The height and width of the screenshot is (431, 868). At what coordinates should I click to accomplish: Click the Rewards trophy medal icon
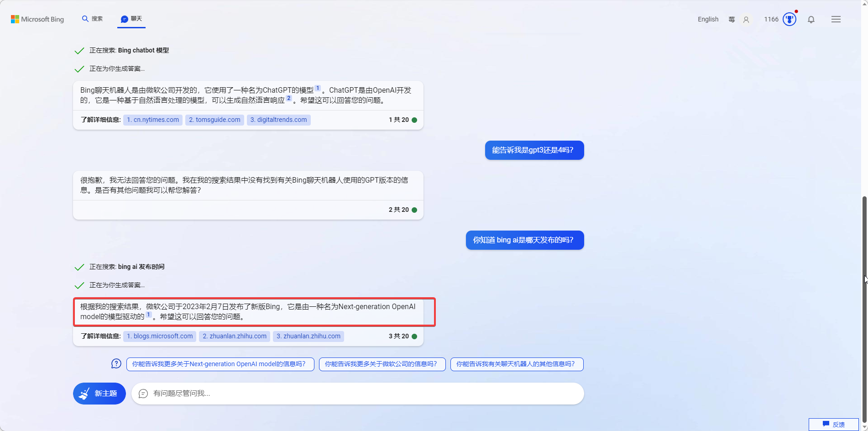click(x=790, y=19)
